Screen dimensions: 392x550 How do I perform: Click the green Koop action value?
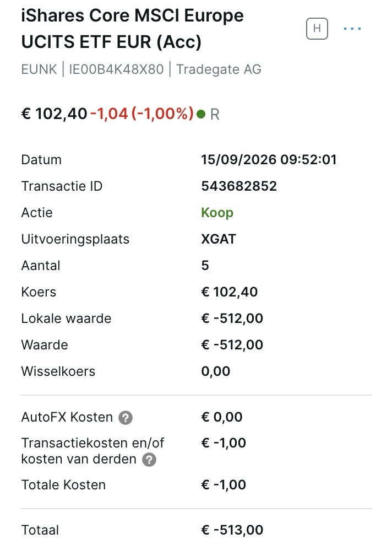[217, 213]
